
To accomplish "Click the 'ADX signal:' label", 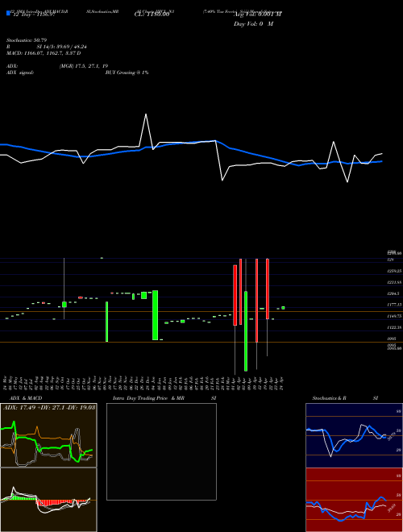I will [20, 73].
